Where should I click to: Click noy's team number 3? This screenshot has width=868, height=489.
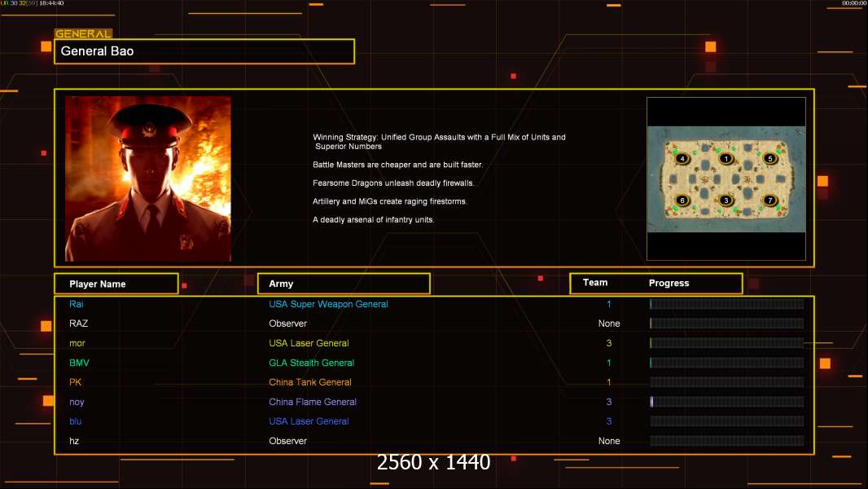point(609,402)
